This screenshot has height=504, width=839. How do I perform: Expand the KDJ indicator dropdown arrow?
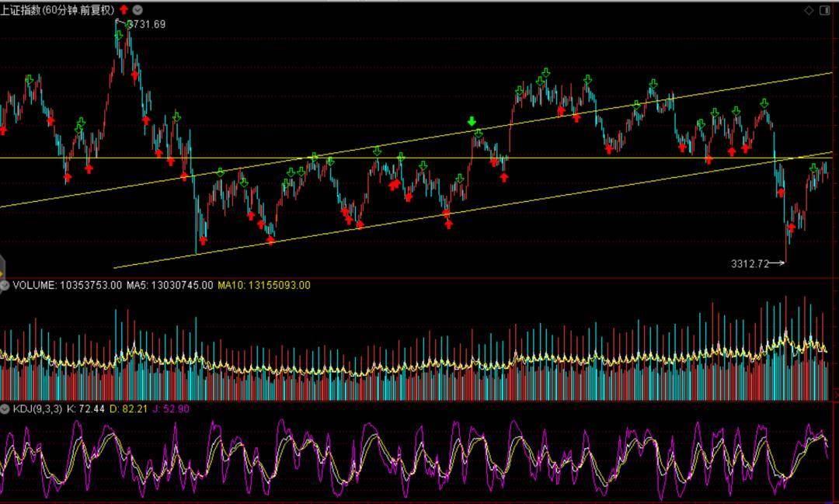5,408
